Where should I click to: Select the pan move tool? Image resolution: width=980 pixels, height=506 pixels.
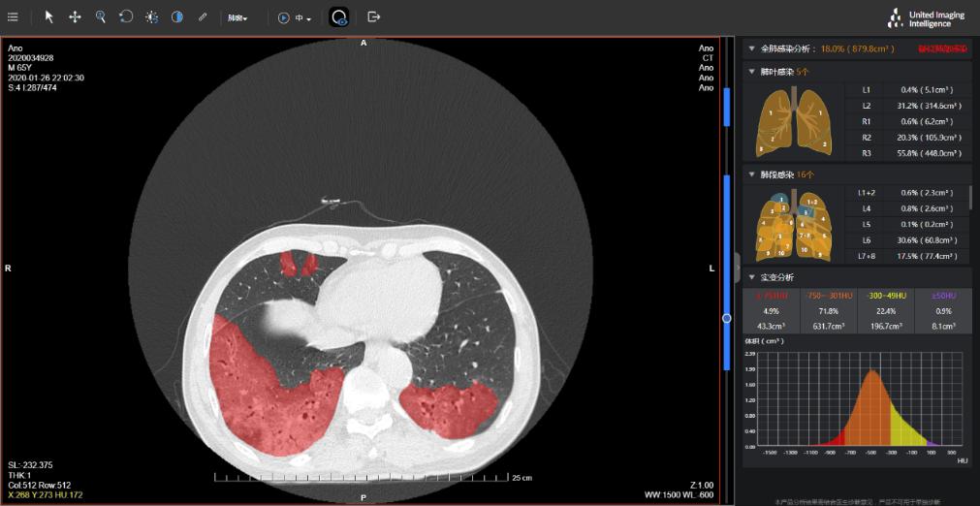tap(75, 16)
